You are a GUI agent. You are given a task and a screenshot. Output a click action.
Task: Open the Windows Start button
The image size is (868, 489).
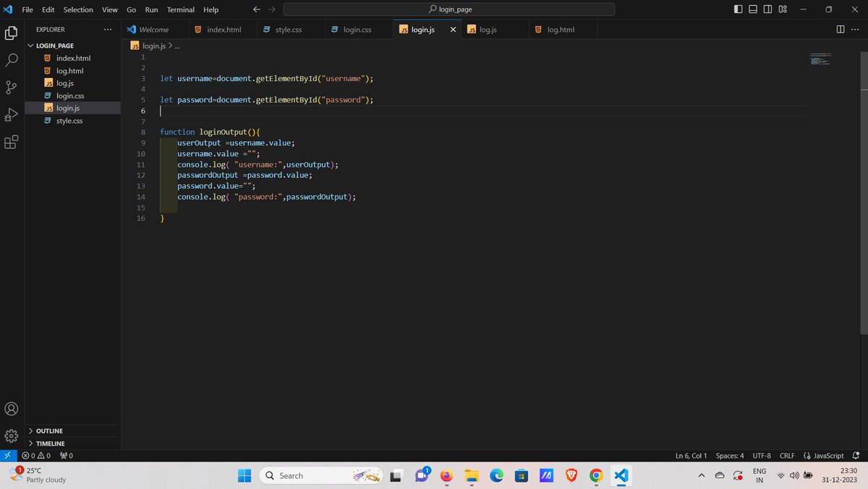[244, 475]
